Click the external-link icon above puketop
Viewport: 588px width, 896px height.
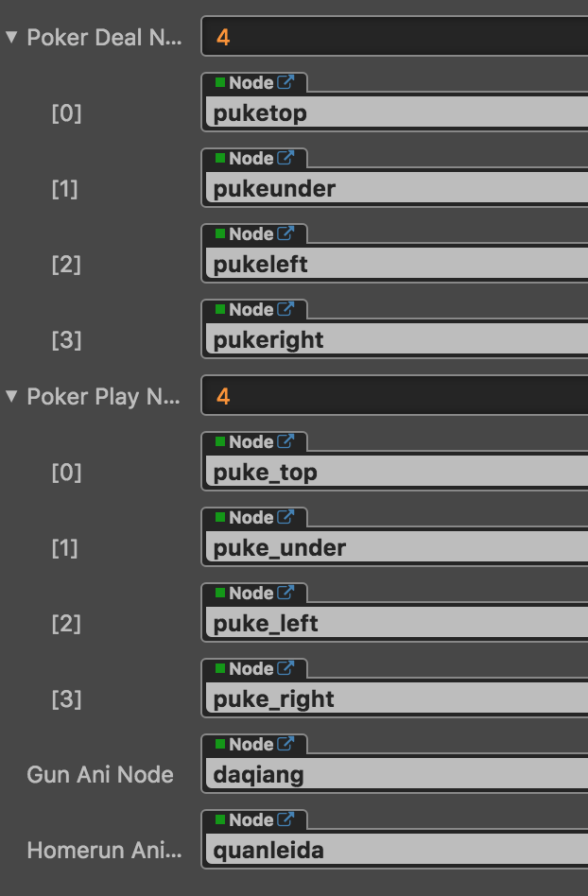pyautogui.click(x=285, y=83)
